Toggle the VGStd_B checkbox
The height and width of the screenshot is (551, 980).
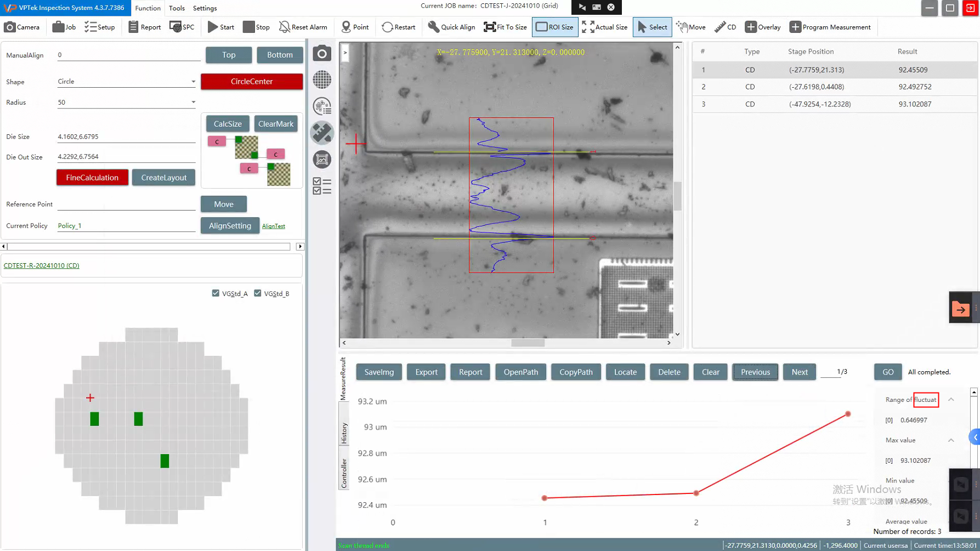click(x=258, y=293)
